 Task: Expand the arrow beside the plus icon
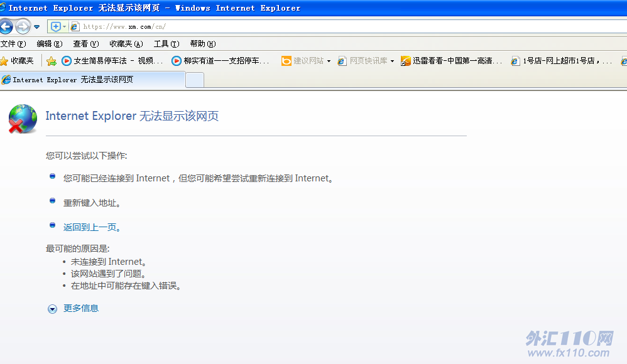point(64,27)
